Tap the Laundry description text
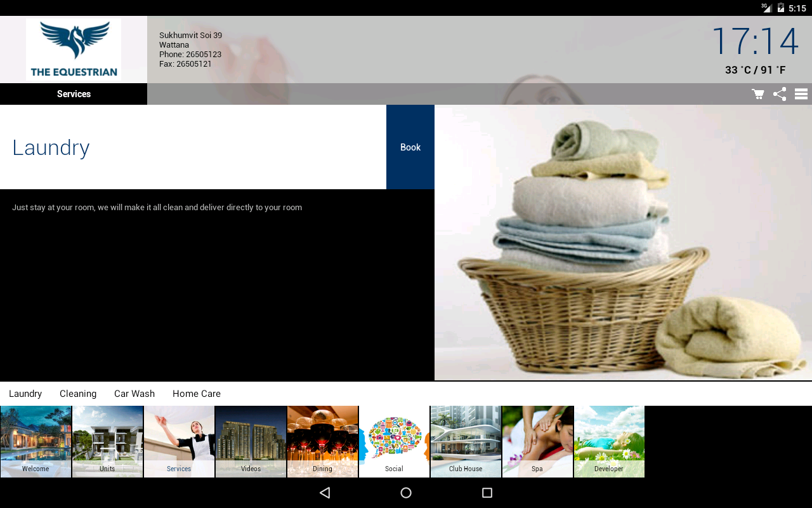Screen dimensions: 812x508 (x=157, y=208)
